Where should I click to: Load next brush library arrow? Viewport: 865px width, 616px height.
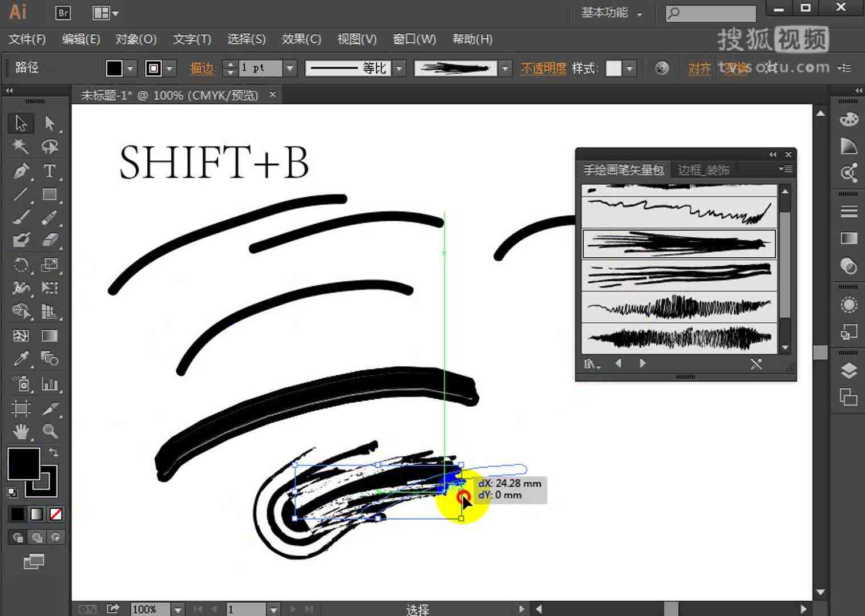642,363
